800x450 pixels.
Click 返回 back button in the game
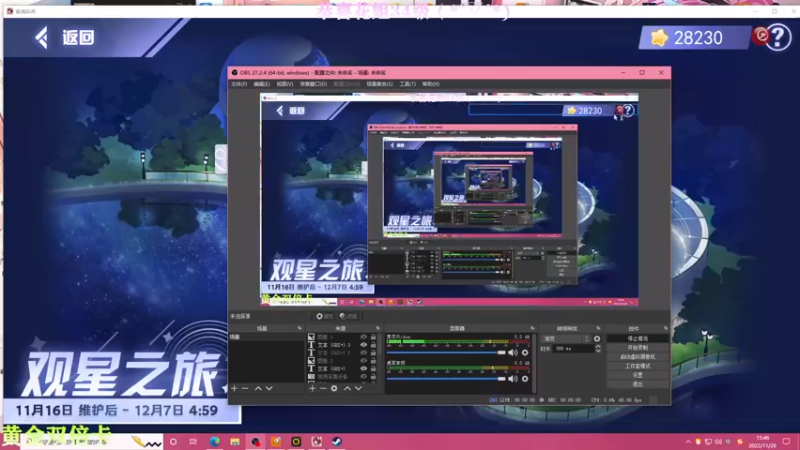coord(65,37)
